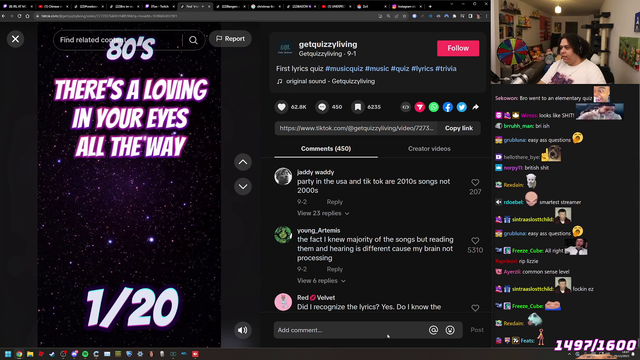Open File Explorer from the taskbar
Viewport: 640px width, 360px height.
(x=30, y=354)
